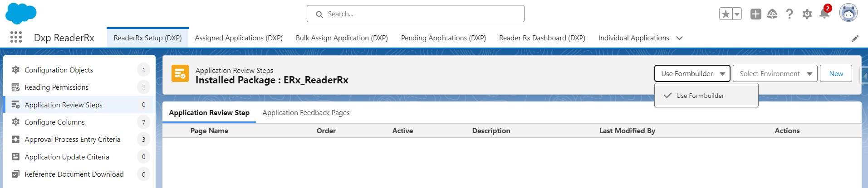The height and width of the screenshot is (188, 868).
Task: Open the Pending Applications (DXP) tab
Action: pyautogui.click(x=443, y=38)
